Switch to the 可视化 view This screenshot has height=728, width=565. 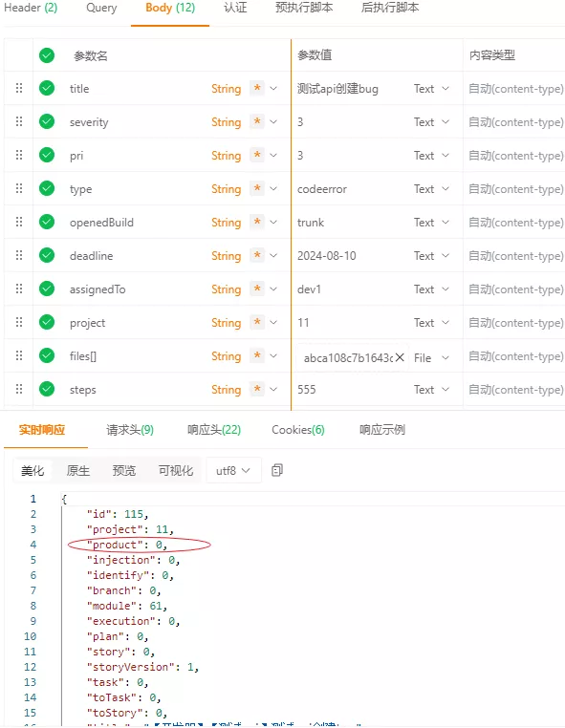[x=175, y=471]
